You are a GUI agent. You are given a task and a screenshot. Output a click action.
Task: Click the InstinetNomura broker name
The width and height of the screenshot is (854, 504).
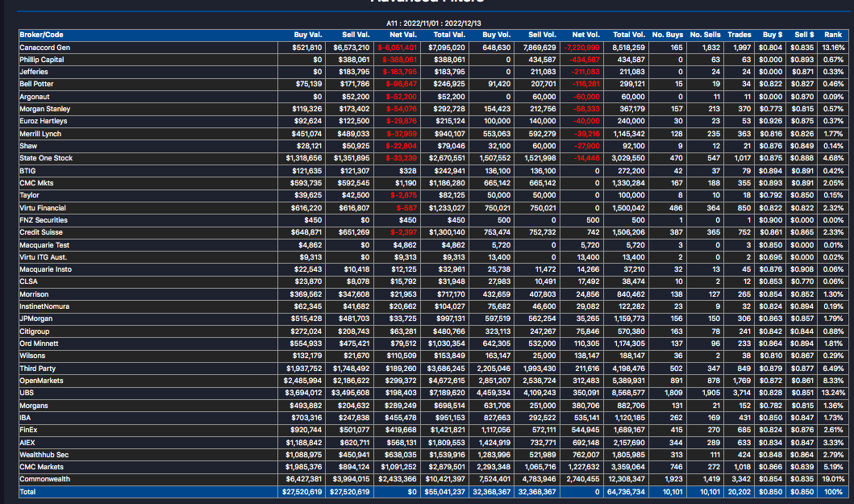[x=44, y=306]
